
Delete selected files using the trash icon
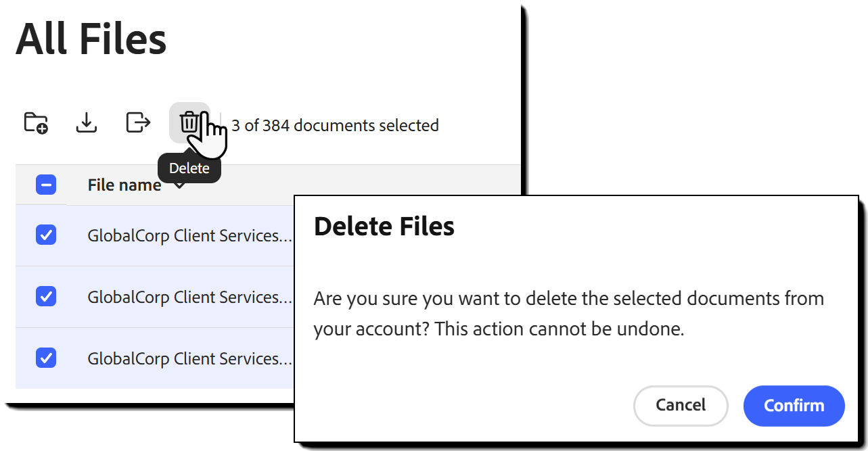point(189,122)
